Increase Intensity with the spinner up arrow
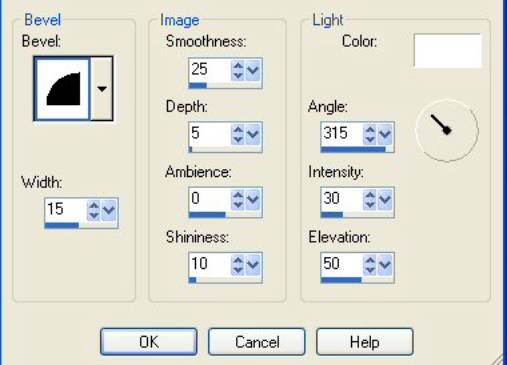 pyautogui.click(x=370, y=195)
